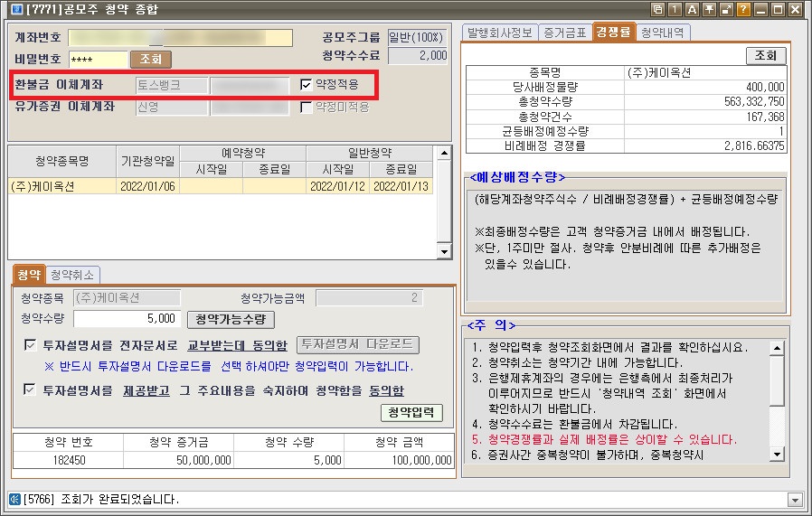Click the 기관청약일 column header
This screenshot has height=516, width=812.
coord(148,162)
